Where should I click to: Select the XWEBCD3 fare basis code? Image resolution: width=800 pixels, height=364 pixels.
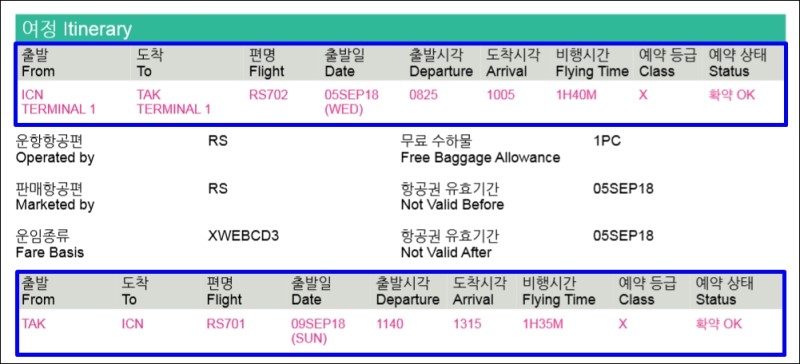(x=243, y=236)
